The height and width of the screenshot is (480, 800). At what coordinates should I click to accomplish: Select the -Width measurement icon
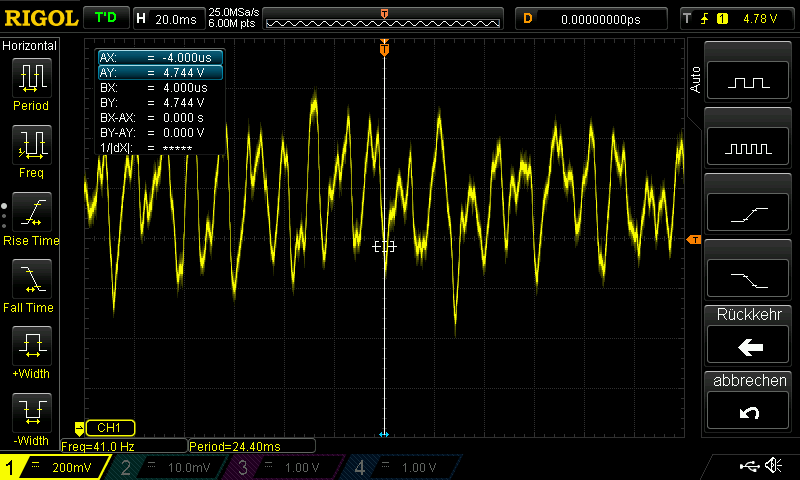pos(32,413)
